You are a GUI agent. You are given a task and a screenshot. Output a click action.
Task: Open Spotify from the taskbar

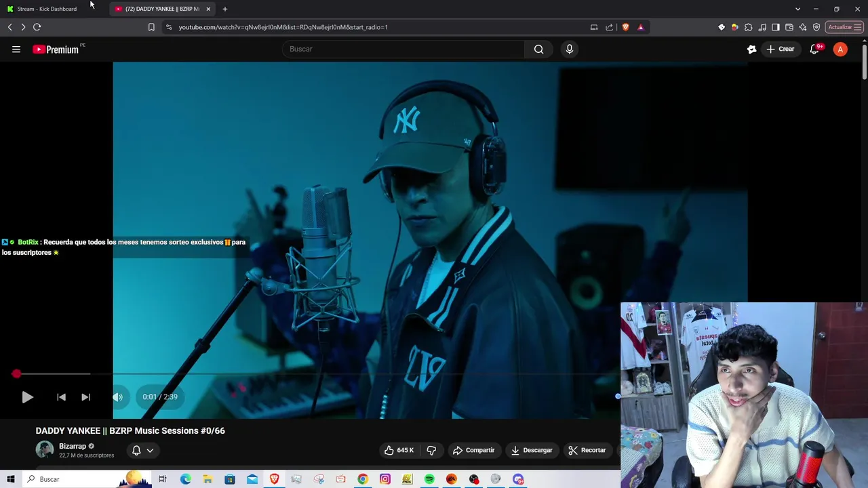(x=429, y=479)
